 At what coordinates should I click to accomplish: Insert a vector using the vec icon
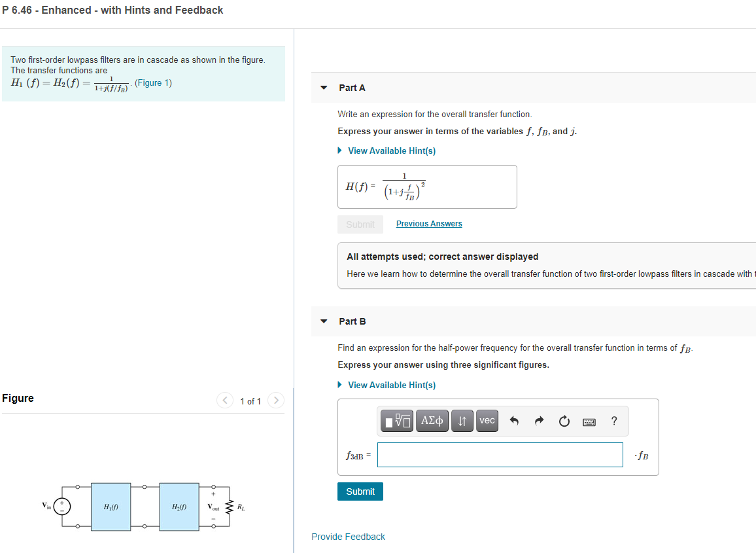tap(487, 421)
